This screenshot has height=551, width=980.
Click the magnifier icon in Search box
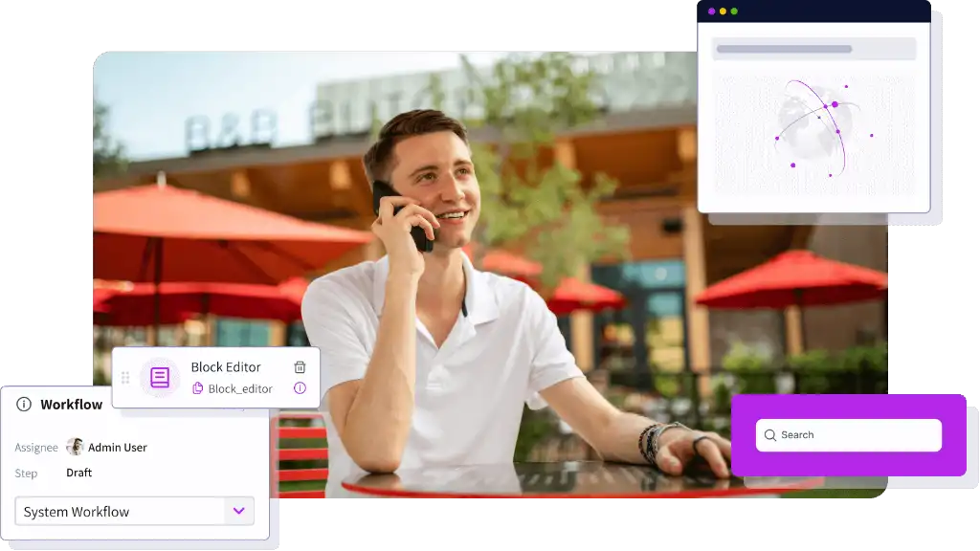pyautogui.click(x=770, y=435)
